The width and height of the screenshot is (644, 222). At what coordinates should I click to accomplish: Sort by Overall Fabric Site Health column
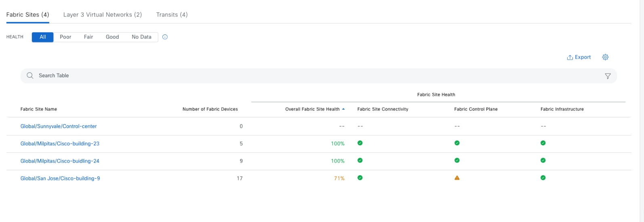point(312,109)
